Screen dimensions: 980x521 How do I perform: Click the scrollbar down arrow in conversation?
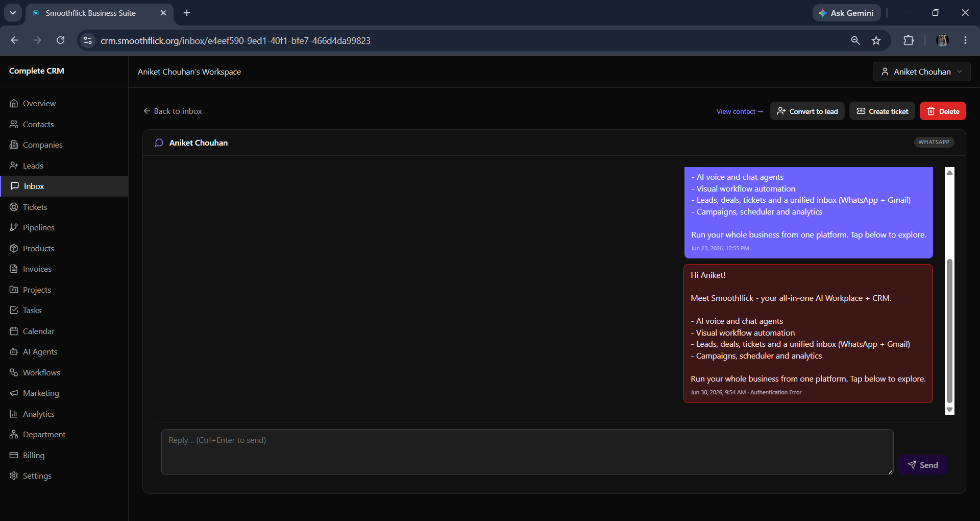pos(949,410)
